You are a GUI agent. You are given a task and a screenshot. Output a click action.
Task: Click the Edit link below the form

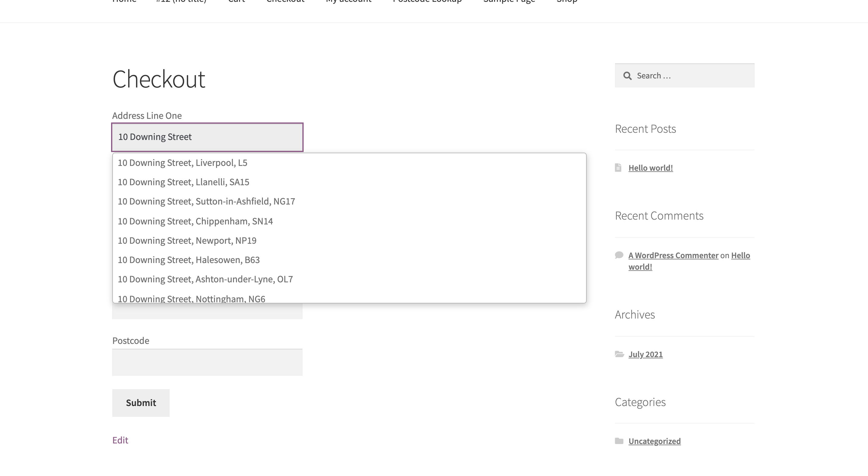tap(120, 440)
